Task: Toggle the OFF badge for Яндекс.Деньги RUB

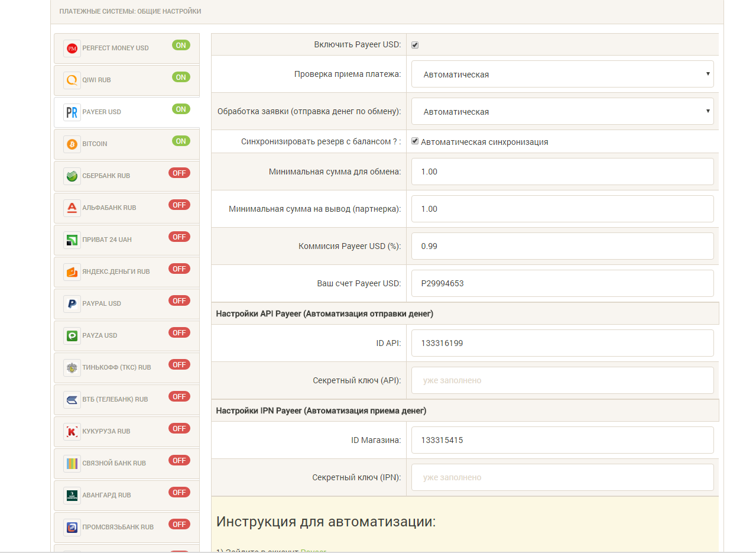Action: [x=180, y=269]
